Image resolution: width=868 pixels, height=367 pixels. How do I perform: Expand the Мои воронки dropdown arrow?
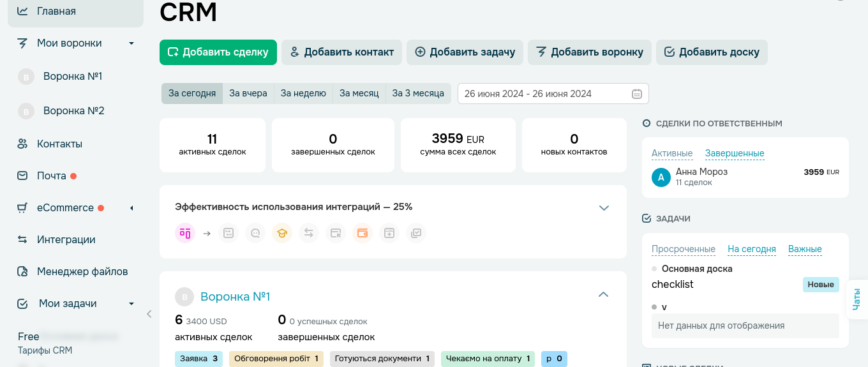[x=131, y=43]
